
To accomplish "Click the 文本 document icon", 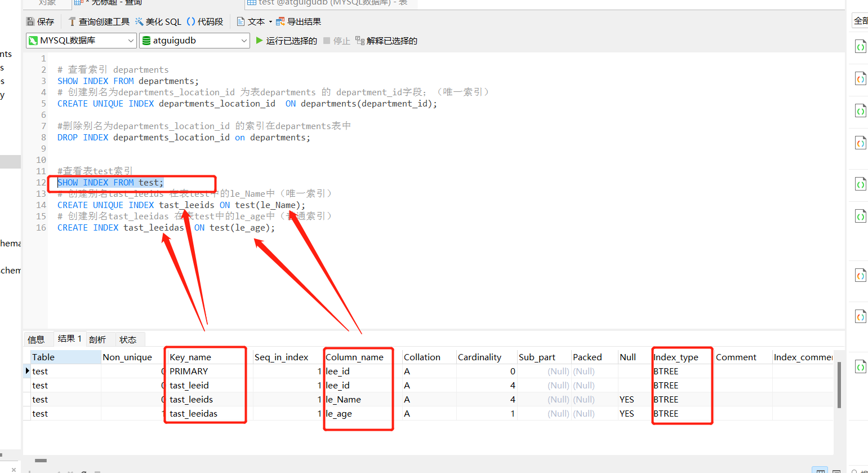I will [x=241, y=22].
